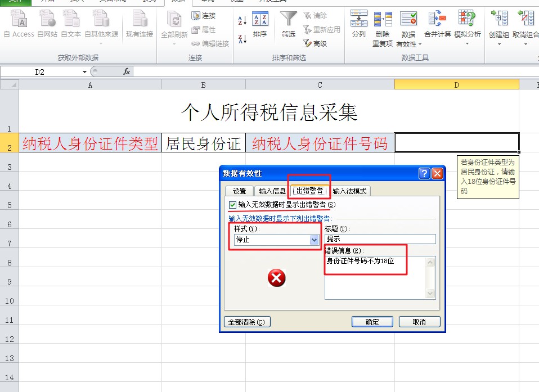The image size is (539, 392).
Task: Select empty cell D2
Action: point(456,143)
